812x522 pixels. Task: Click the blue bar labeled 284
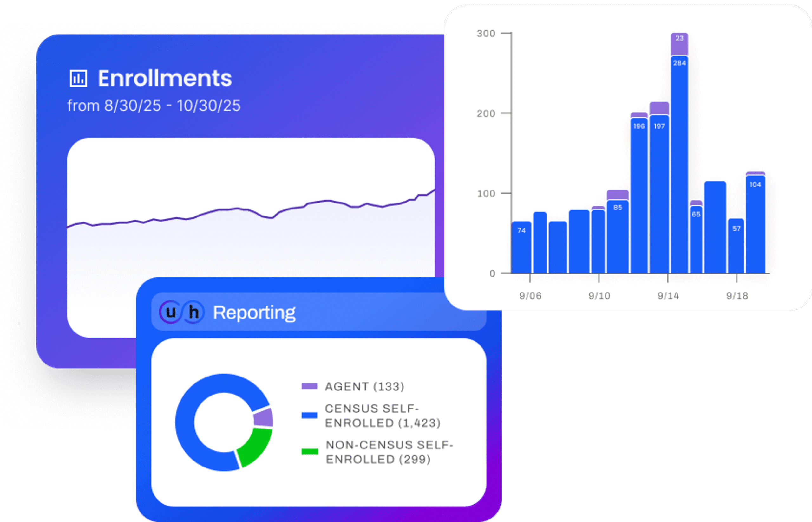pos(679,164)
